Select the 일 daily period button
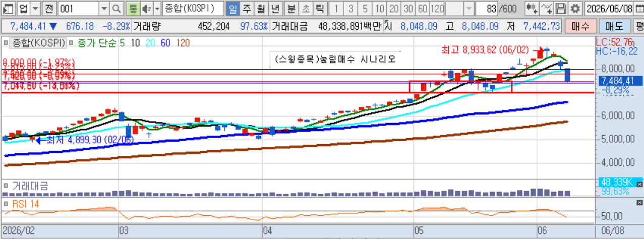This screenshot has width=644, height=239. click(x=232, y=9)
